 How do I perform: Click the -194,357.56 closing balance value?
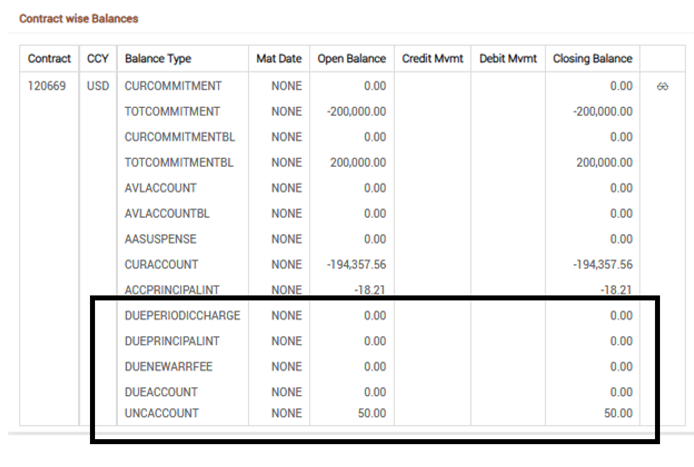point(603,265)
